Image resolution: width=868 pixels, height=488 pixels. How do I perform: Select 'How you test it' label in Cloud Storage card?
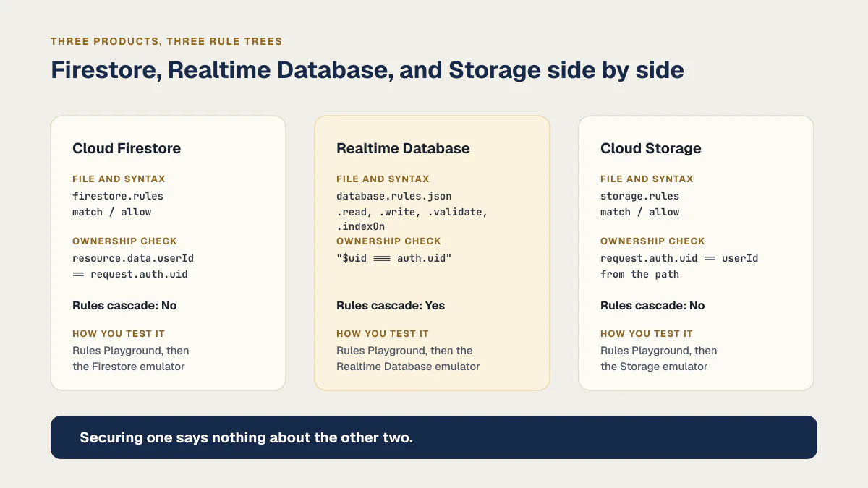[x=647, y=333]
